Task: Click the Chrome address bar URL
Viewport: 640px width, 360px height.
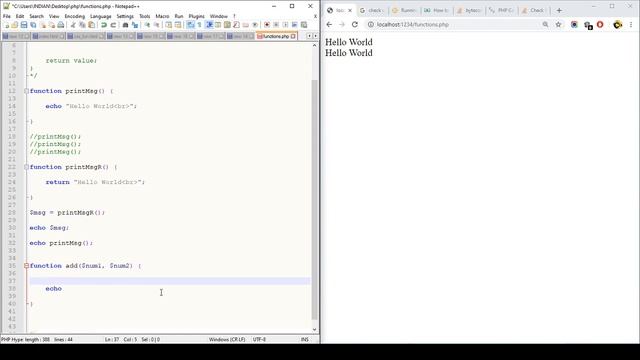Action: [413, 24]
